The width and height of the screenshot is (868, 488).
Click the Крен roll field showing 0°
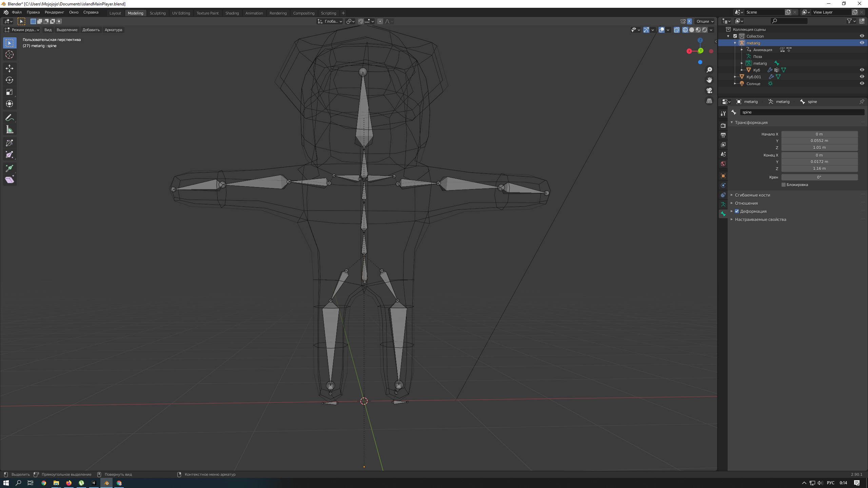[x=820, y=177]
